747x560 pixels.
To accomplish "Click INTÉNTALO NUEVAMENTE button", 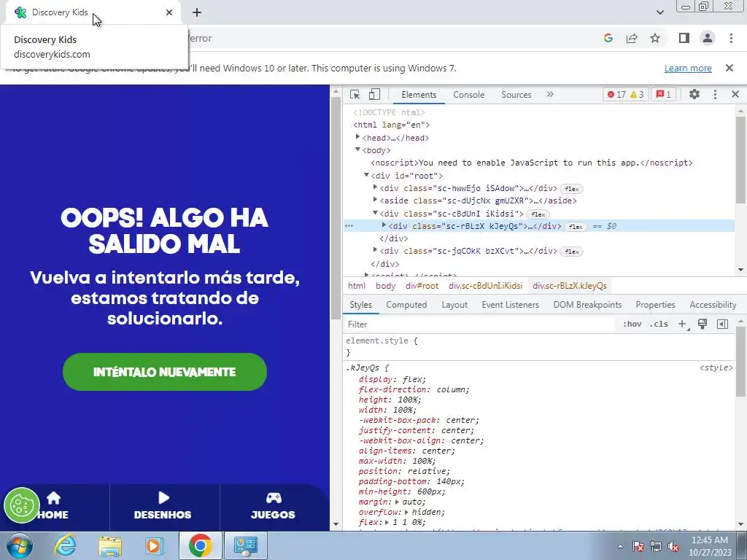I will click(165, 372).
